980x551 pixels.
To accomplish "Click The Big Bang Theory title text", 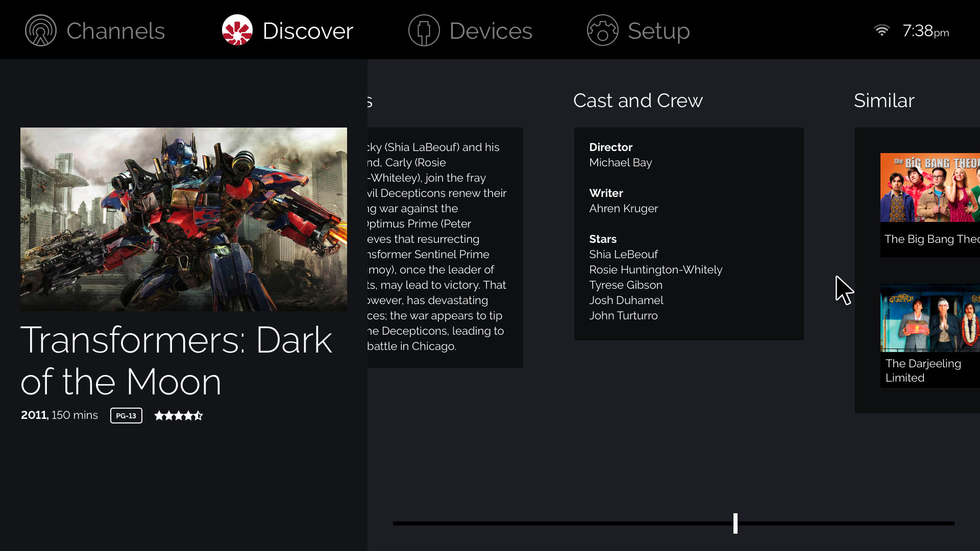I will (x=932, y=239).
